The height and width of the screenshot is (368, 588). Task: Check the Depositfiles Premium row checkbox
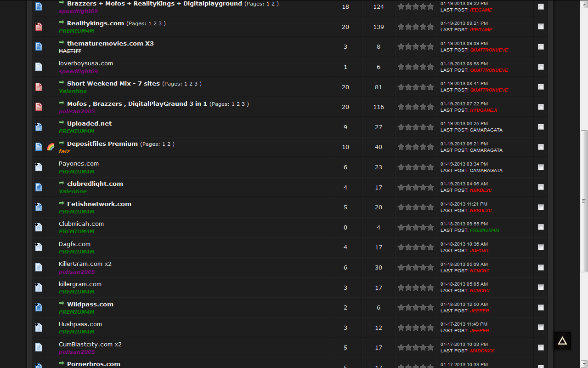coord(541,147)
